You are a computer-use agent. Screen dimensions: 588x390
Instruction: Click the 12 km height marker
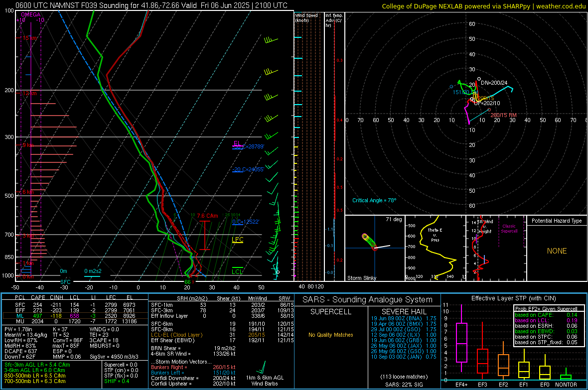point(29,93)
